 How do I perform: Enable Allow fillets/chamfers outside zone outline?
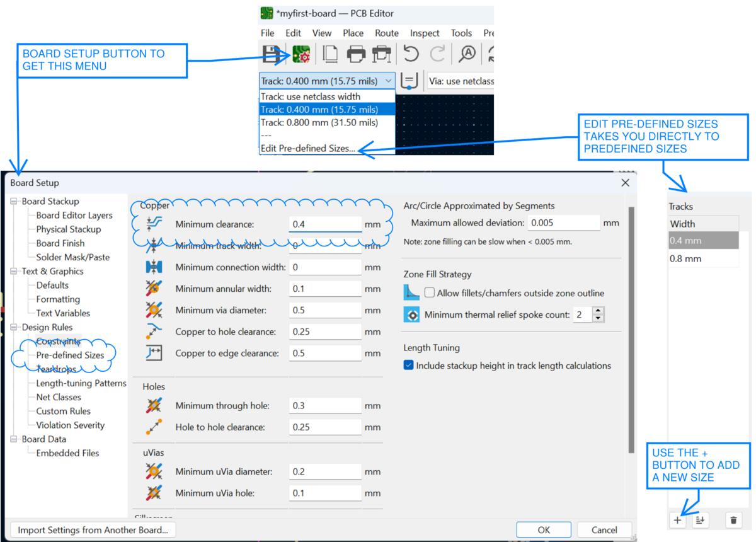(430, 293)
